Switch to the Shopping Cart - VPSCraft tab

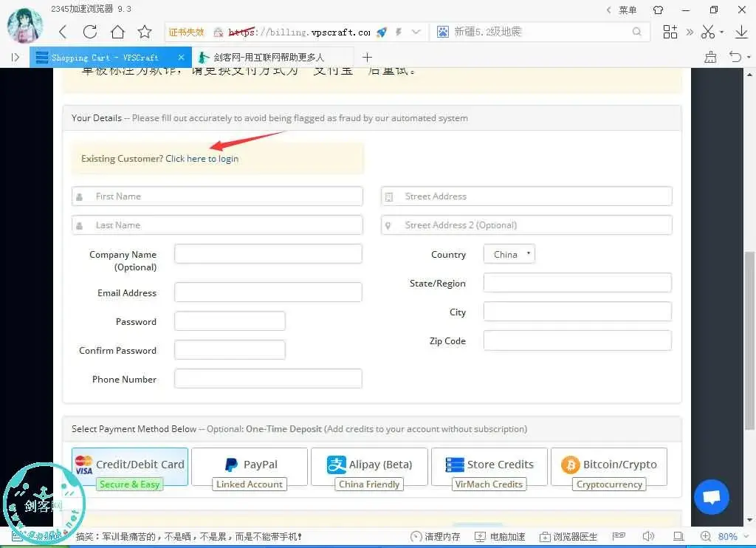[111, 58]
